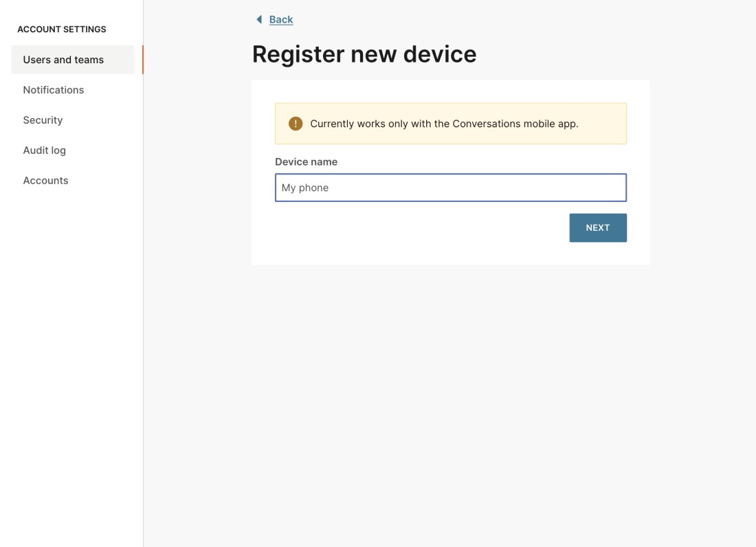Click the Conversations mobile app notice text

coord(444,124)
